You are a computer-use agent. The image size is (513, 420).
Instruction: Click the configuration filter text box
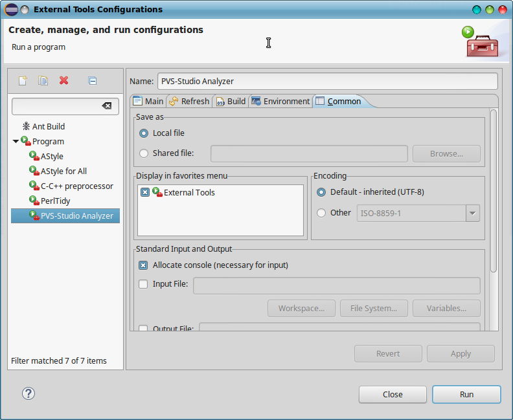click(65, 106)
